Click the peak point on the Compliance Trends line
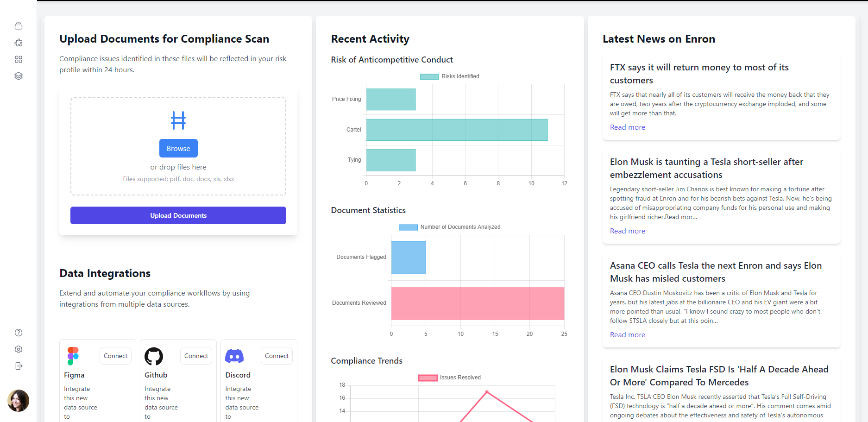The image size is (868, 422). coord(487,392)
